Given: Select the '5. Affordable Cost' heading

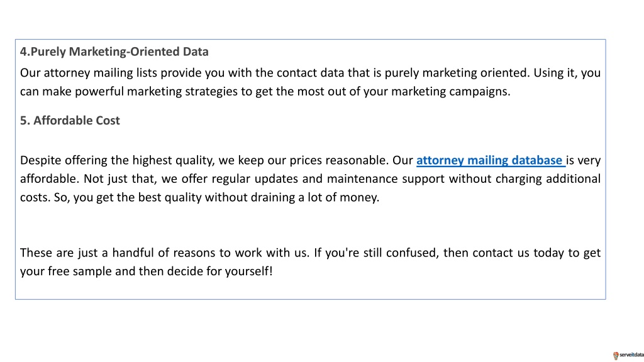Looking at the screenshot, I should click(70, 121).
